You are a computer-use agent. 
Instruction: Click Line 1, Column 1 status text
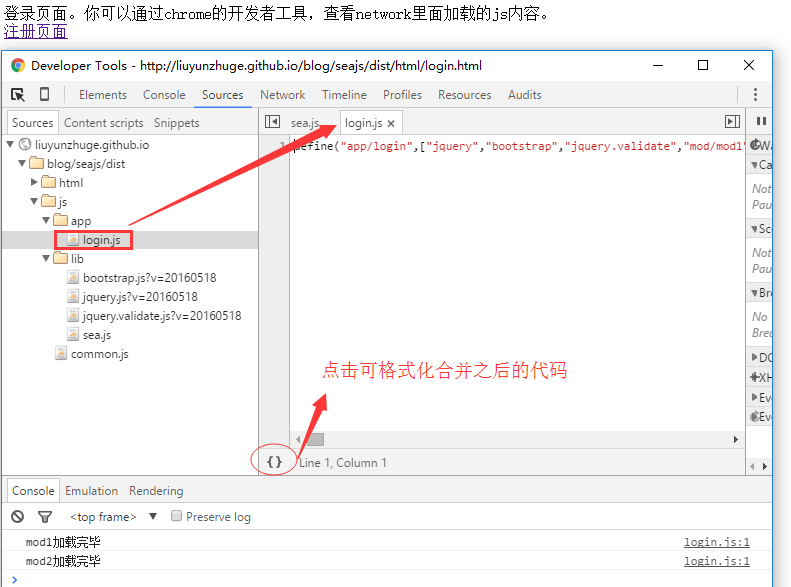[x=343, y=462]
